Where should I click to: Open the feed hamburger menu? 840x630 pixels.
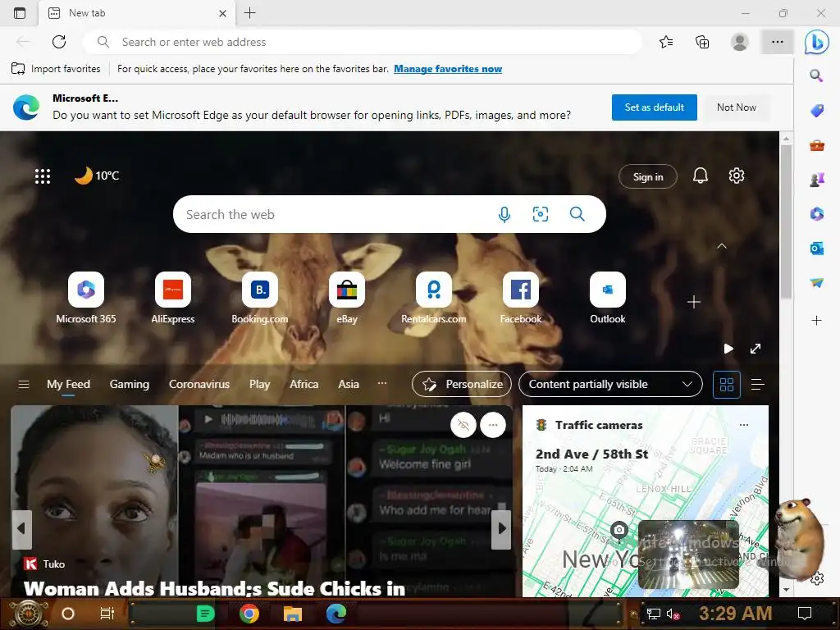(24, 384)
